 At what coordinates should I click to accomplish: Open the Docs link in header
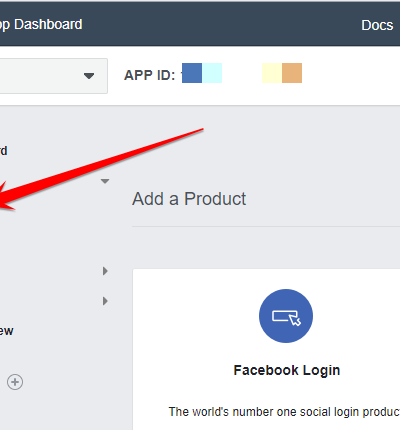(377, 25)
